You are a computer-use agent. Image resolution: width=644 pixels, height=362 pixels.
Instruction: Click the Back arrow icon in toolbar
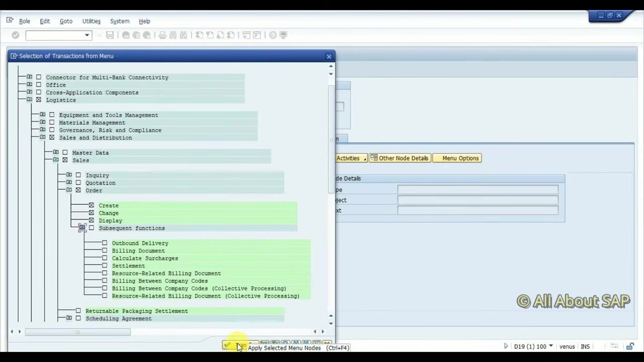pyautogui.click(x=126, y=35)
